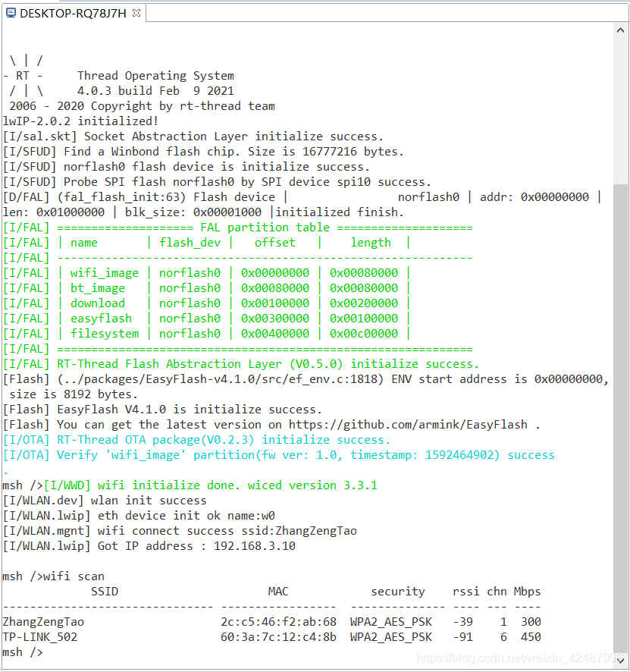
Task: Click 'Probe SPI flash norflash0' line
Action: pyautogui.click(x=217, y=182)
